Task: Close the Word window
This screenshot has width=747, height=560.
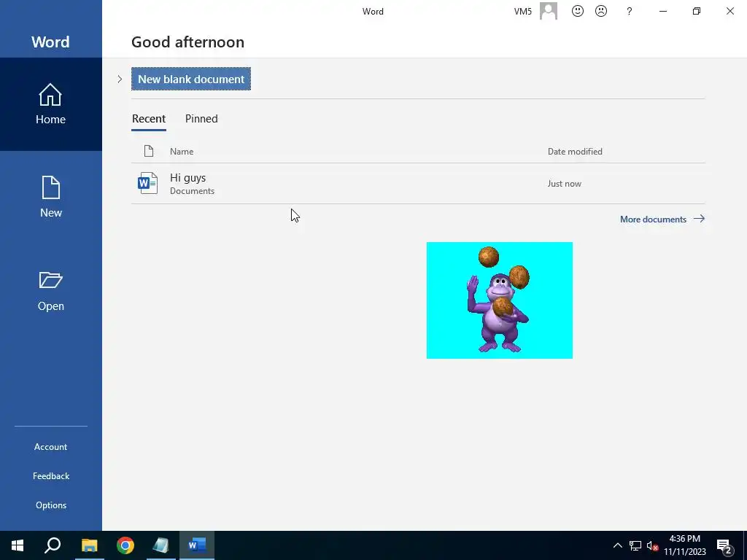Action: point(729,11)
